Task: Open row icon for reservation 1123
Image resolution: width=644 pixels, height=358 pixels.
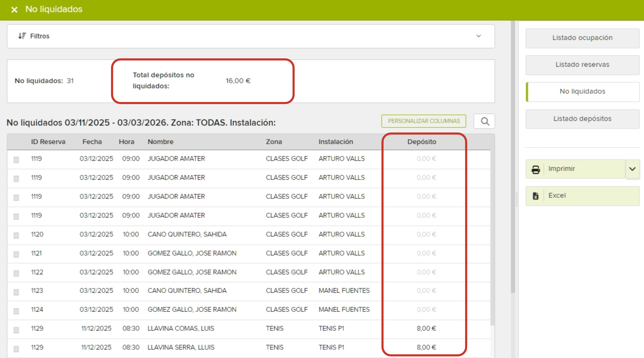Action: tap(16, 292)
